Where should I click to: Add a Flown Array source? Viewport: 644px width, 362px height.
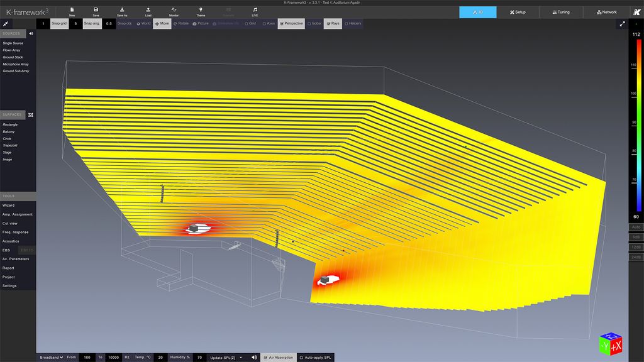(13, 50)
